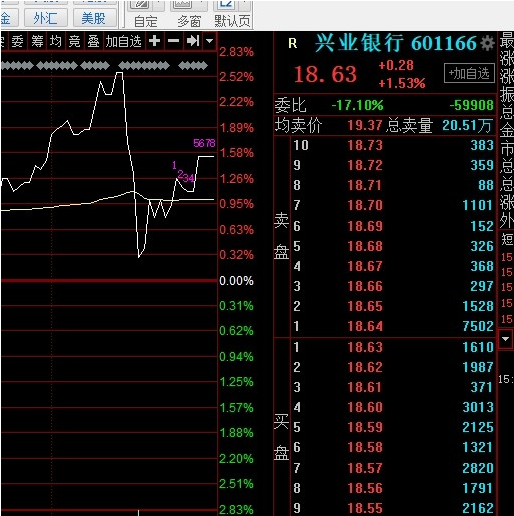Click buy volume 2820
This screenshot has height=516, width=514.
pos(478,468)
